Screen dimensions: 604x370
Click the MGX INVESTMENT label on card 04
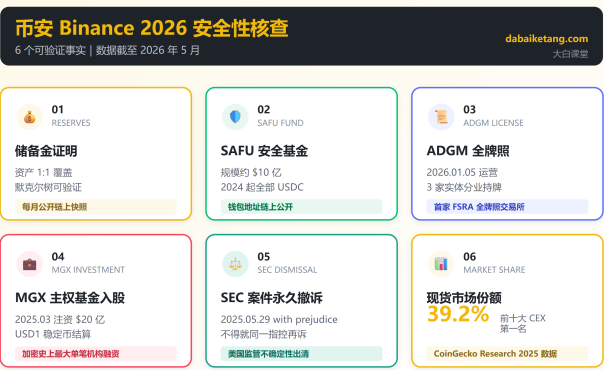tap(88, 270)
